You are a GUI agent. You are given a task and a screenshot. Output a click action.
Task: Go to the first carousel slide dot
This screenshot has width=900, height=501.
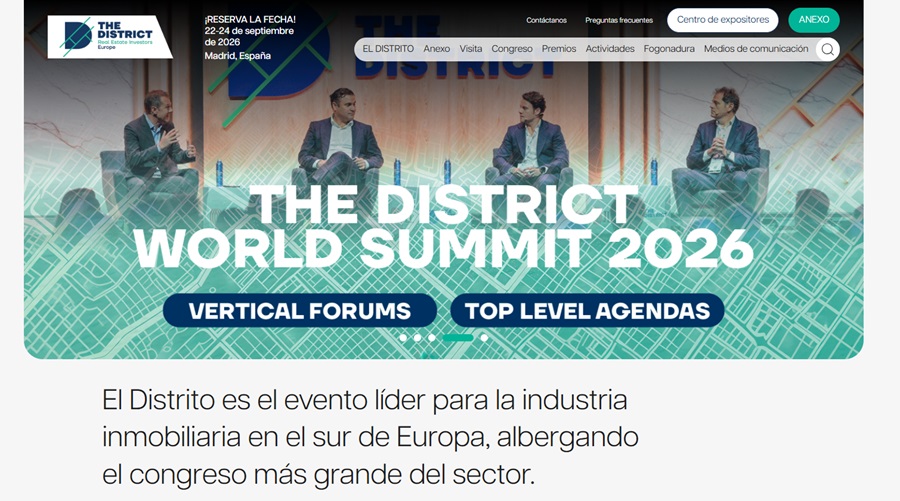(x=403, y=338)
